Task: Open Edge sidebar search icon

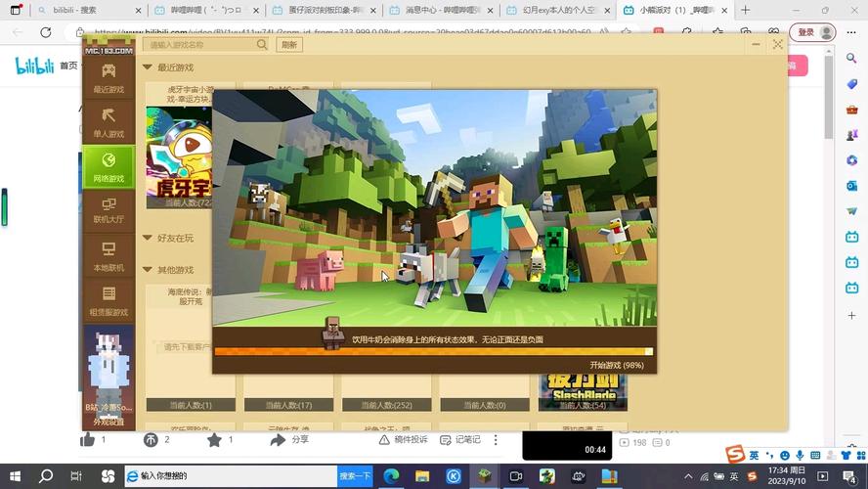Action: pyautogui.click(x=851, y=58)
